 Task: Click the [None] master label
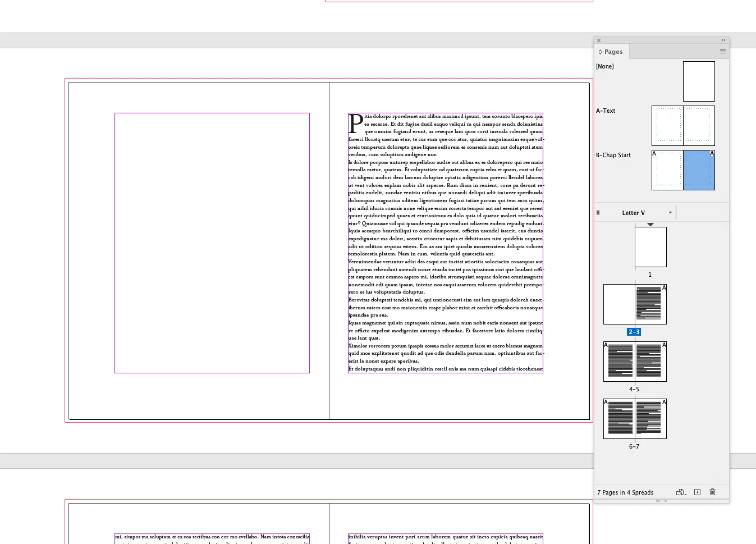click(605, 66)
